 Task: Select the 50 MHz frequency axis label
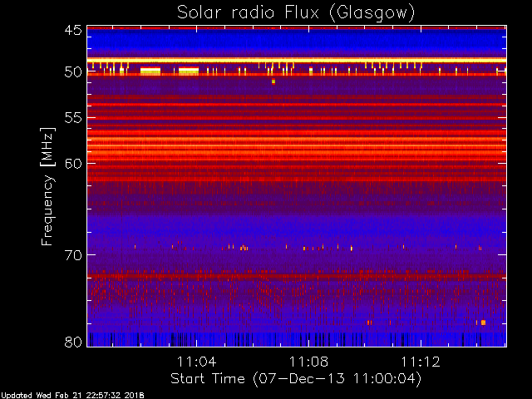73,72
